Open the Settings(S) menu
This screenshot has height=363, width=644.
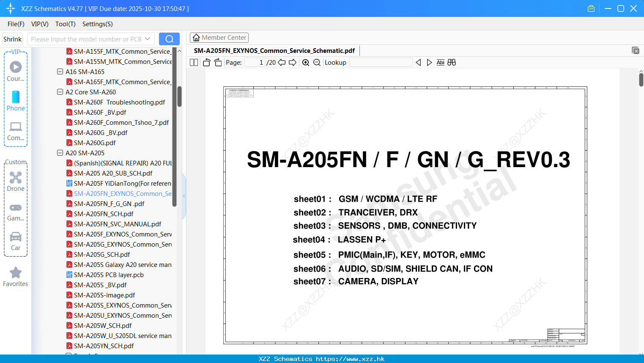pyautogui.click(x=98, y=24)
